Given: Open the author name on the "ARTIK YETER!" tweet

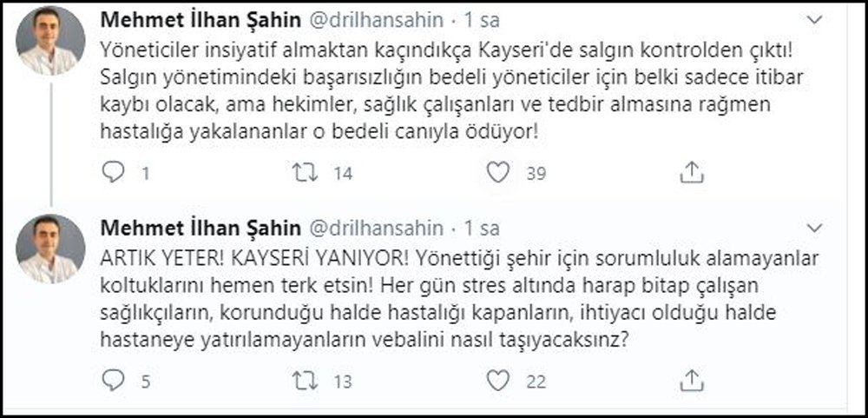Looking at the screenshot, I should coord(201,228).
